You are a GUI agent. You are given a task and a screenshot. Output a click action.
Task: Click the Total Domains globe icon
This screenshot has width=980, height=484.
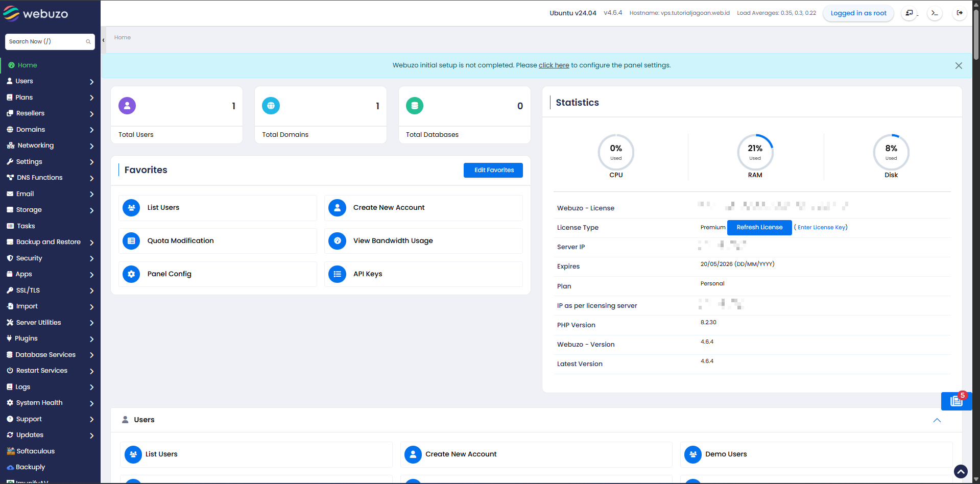[x=271, y=106]
